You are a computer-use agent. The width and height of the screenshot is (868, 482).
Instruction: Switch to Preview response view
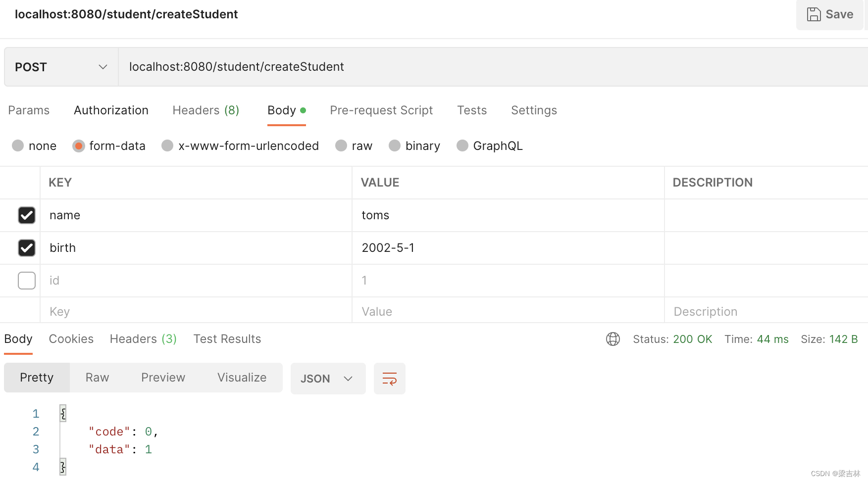[x=163, y=378]
